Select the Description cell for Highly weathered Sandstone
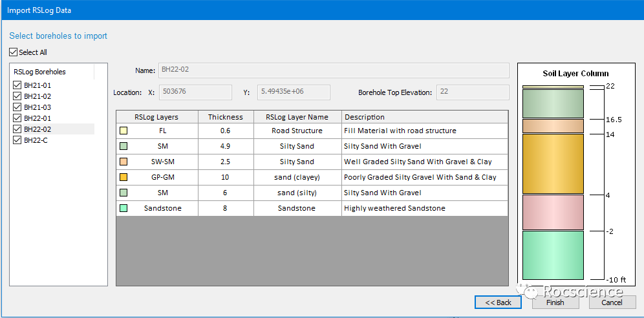The height and width of the screenshot is (318, 644). tap(394, 208)
